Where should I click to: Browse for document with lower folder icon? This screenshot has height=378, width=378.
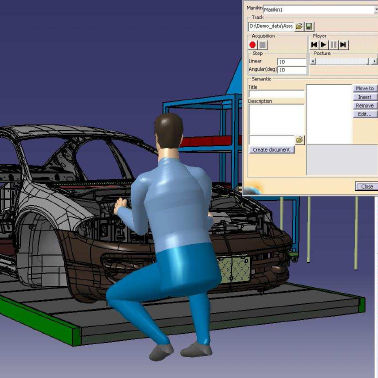(x=300, y=140)
